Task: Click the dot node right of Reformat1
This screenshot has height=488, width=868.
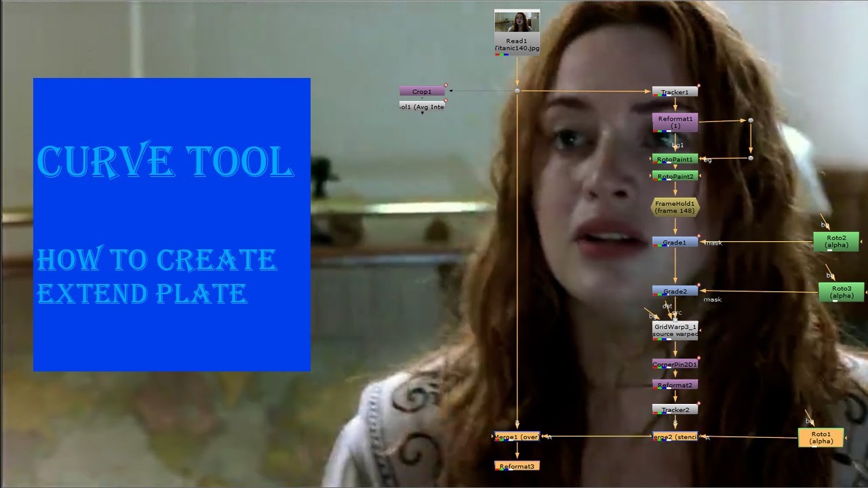Action: 751,121
